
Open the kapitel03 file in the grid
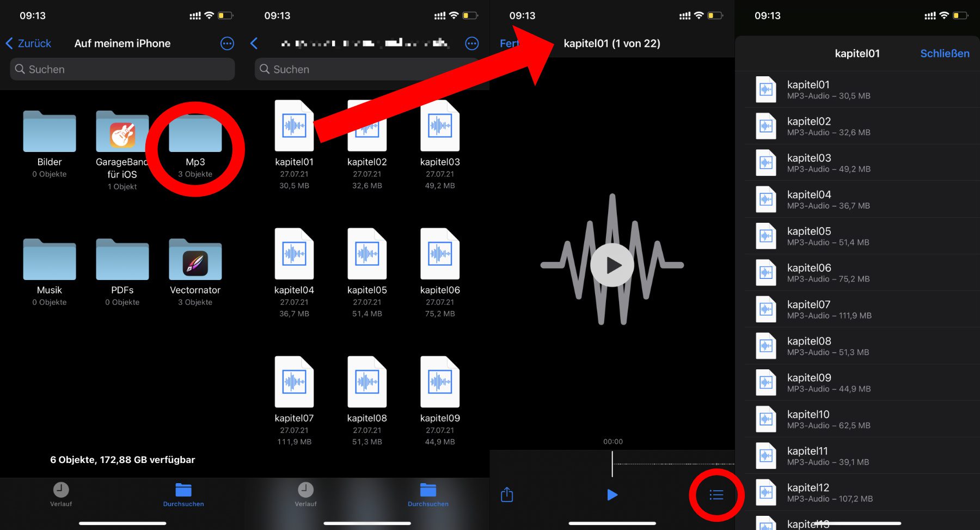click(x=440, y=125)
